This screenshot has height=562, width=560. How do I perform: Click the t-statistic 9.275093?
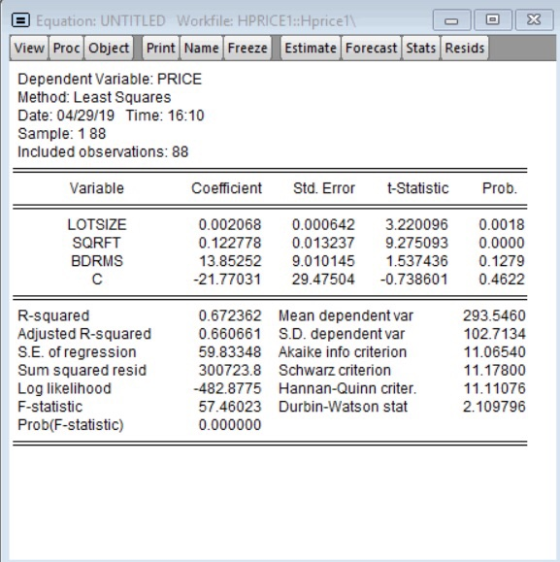[x=417, y=243]
